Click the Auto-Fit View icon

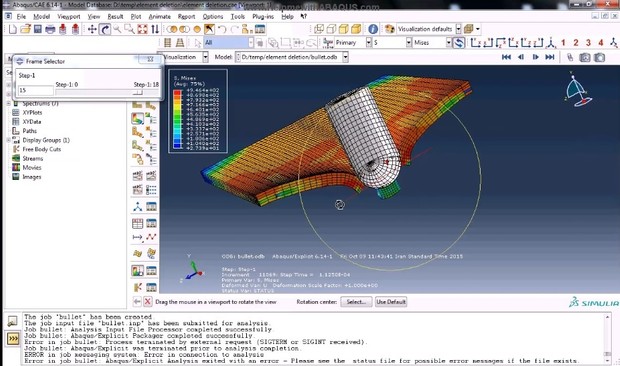pyautogui.click(x=142, y=29)
